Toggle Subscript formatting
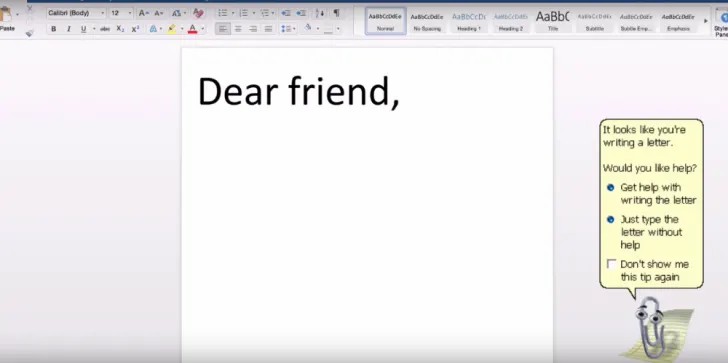 [x=120, y=29]
